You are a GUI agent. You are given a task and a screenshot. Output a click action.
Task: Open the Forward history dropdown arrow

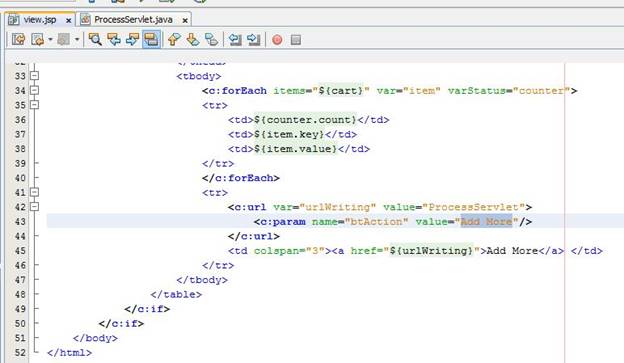pos(77,39)
